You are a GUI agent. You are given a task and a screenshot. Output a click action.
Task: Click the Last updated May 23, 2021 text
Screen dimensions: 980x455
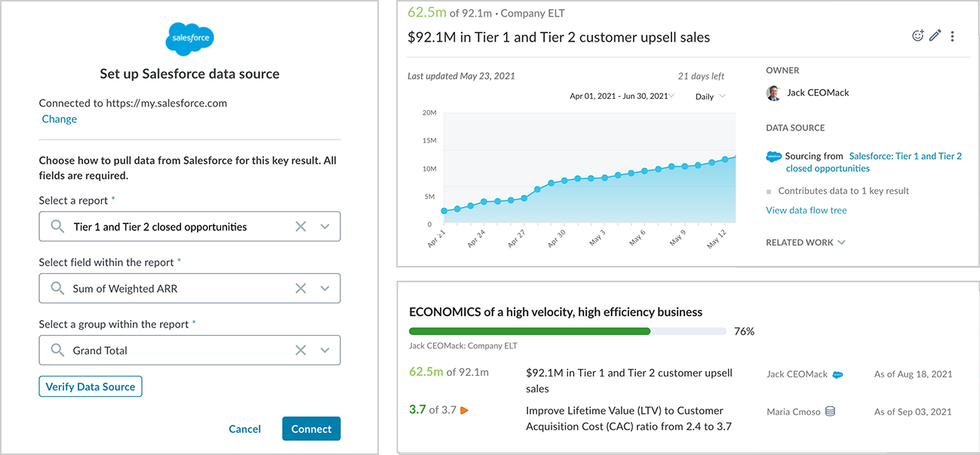[x=461, y=76]
